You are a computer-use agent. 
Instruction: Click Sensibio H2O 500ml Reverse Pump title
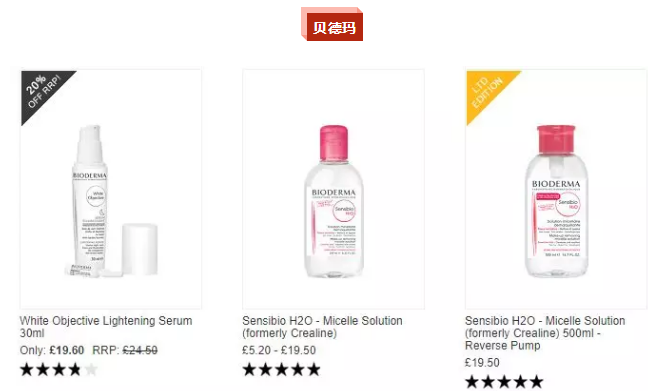point(545,333)
